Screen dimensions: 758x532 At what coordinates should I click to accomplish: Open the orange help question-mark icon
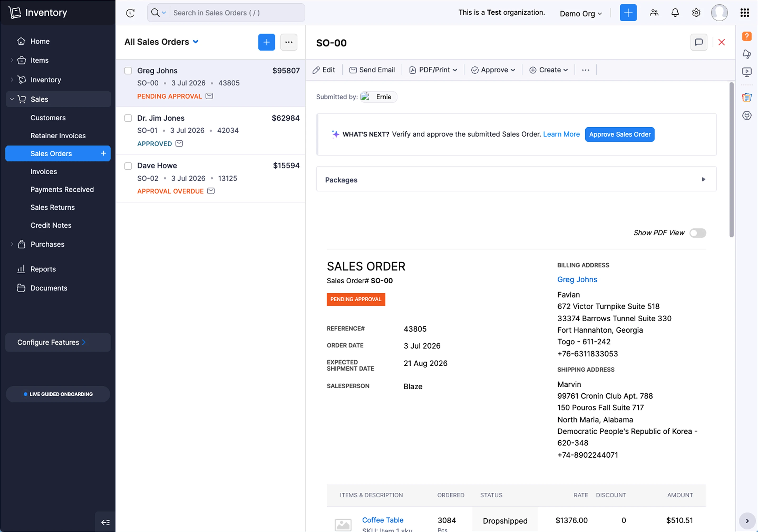click(746, 36)
